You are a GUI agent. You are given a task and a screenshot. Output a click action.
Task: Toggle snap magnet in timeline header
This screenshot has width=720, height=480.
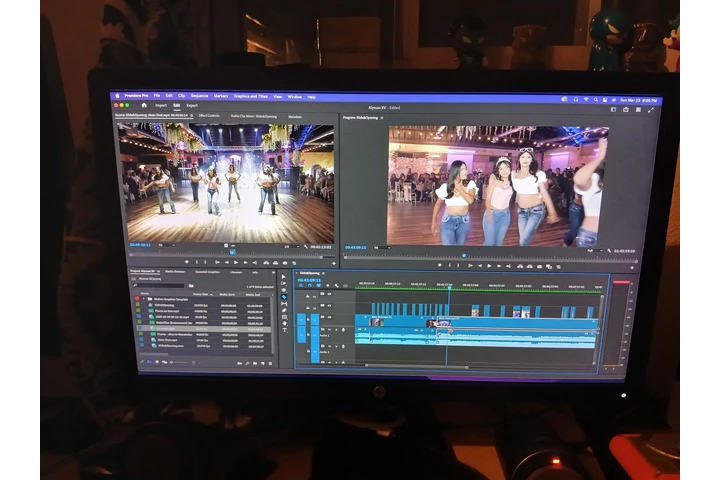310,285
